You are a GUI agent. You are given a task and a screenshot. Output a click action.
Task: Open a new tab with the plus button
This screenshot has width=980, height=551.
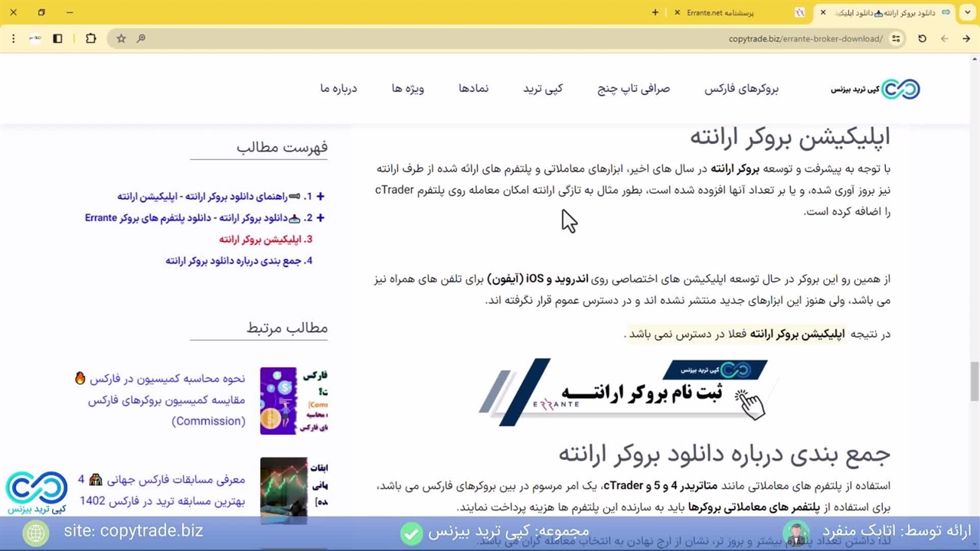[655, 12]
